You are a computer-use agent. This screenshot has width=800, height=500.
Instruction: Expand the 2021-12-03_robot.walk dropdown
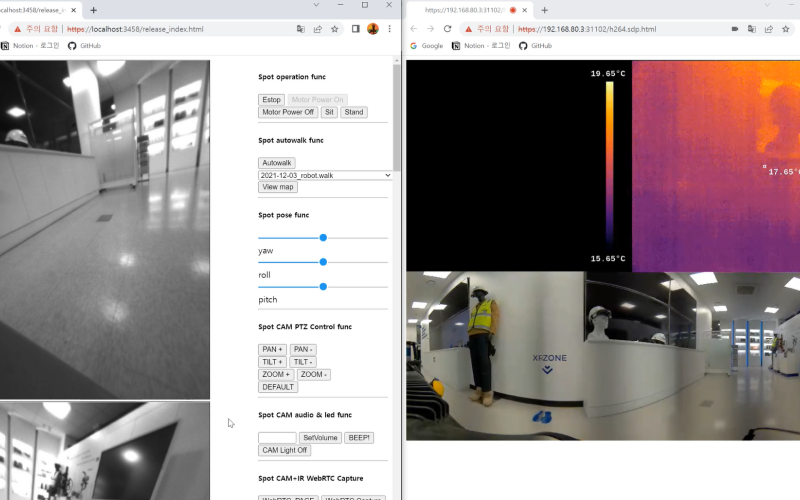pyautogui.click(x=325, y=175)
